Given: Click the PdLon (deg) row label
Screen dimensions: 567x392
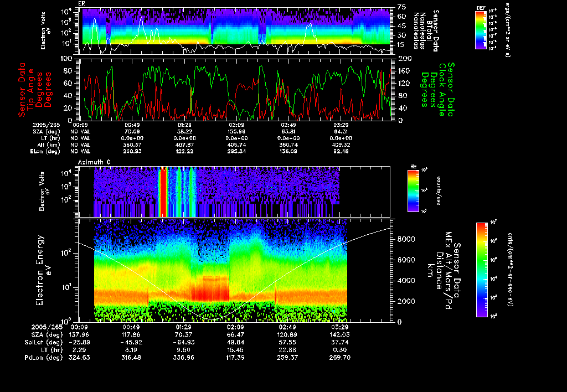Looking at the screenshot, I should (43, 358).
